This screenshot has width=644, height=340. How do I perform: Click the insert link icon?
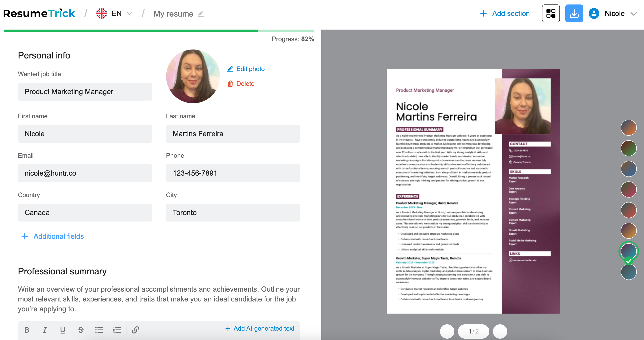tap(135, 330)
